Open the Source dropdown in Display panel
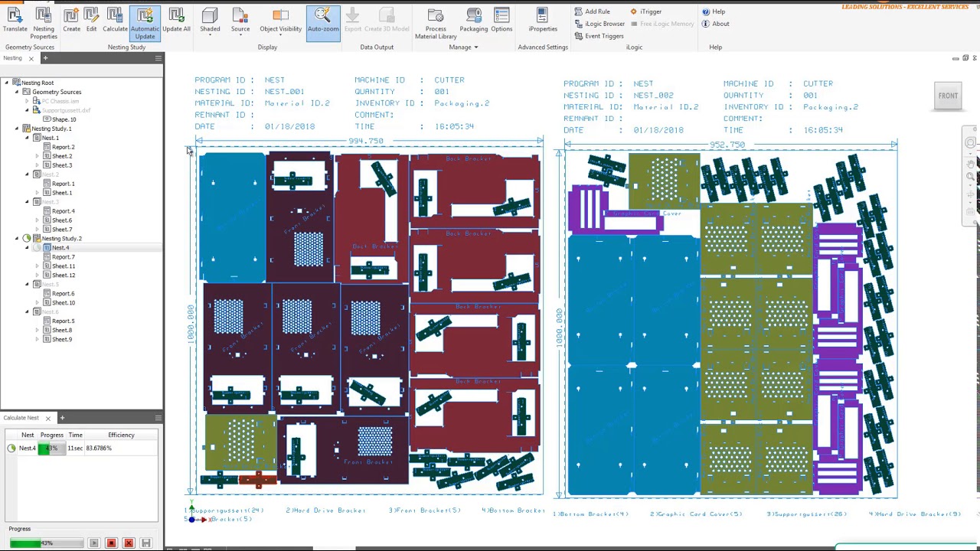Viewport: 980px width, 551px height. click(240, 21)
